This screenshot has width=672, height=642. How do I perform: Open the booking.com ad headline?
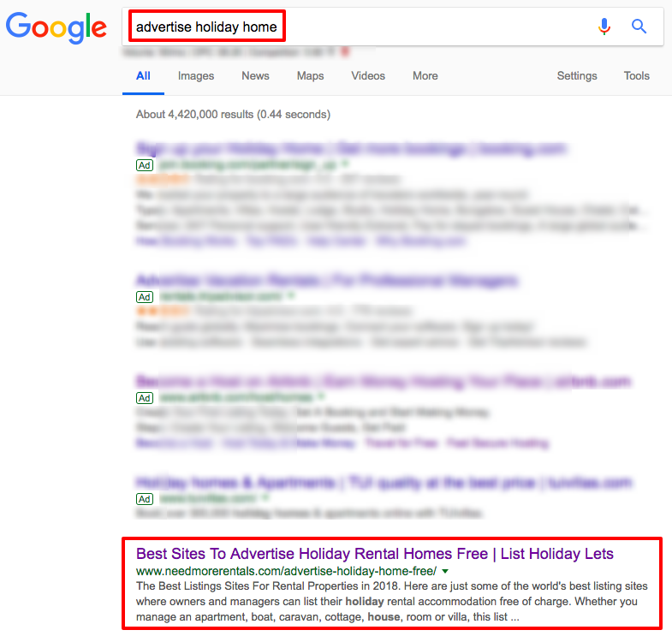[351, 149]
